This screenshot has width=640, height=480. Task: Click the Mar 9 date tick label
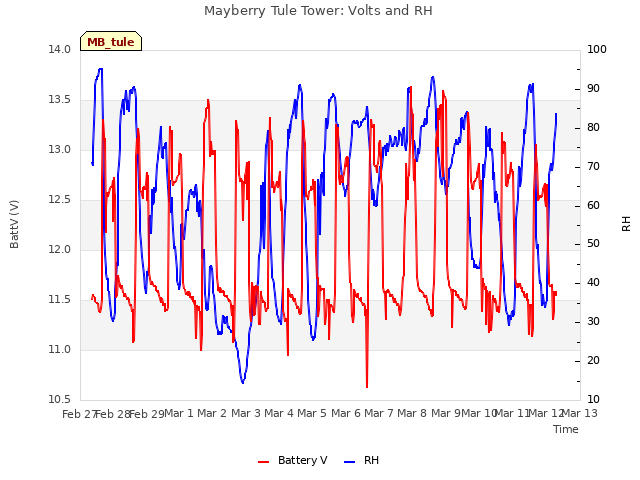(446, 413)
